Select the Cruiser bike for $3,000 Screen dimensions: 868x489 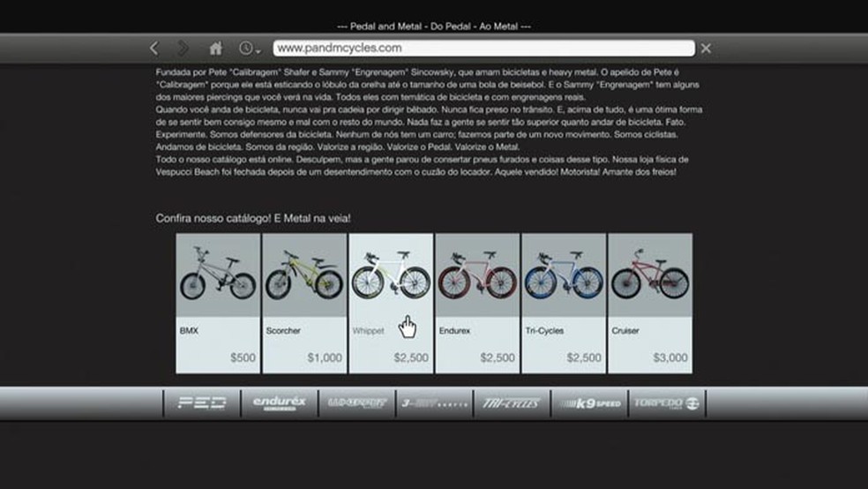[650, 303]
